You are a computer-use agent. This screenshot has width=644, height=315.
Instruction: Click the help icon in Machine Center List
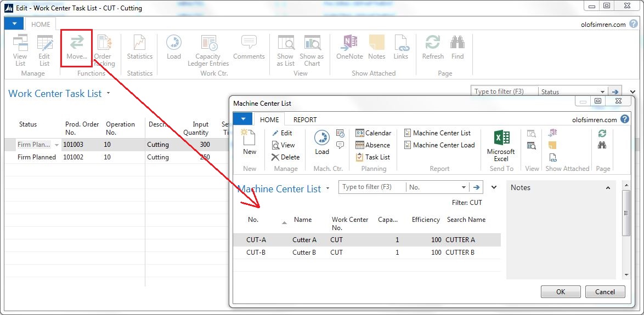click(624, 119)
